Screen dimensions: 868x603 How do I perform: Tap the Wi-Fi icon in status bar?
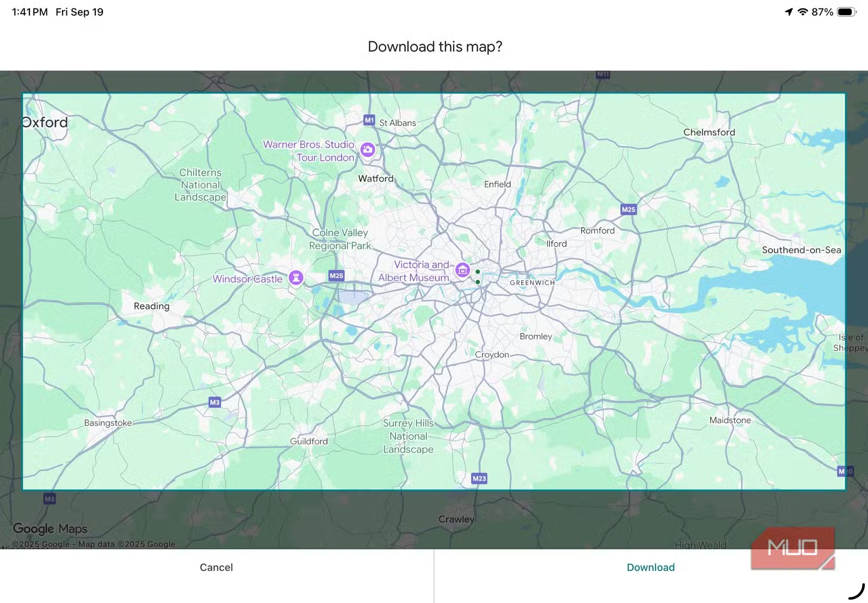click(803, 12)
